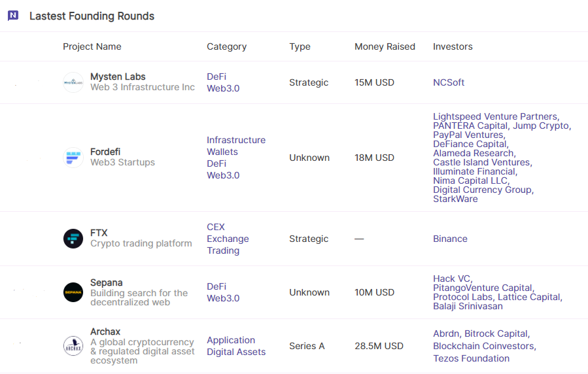Click the Archax project logo
The height and width of the screenshot is (374, 588).
tap(73, 346)
